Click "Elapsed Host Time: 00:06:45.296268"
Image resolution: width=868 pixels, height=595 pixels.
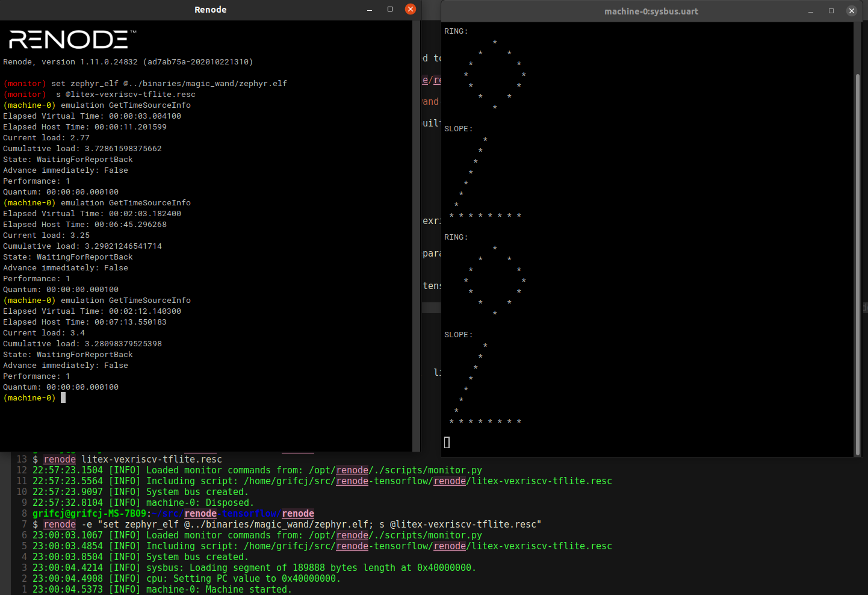[x=85, y=225]
